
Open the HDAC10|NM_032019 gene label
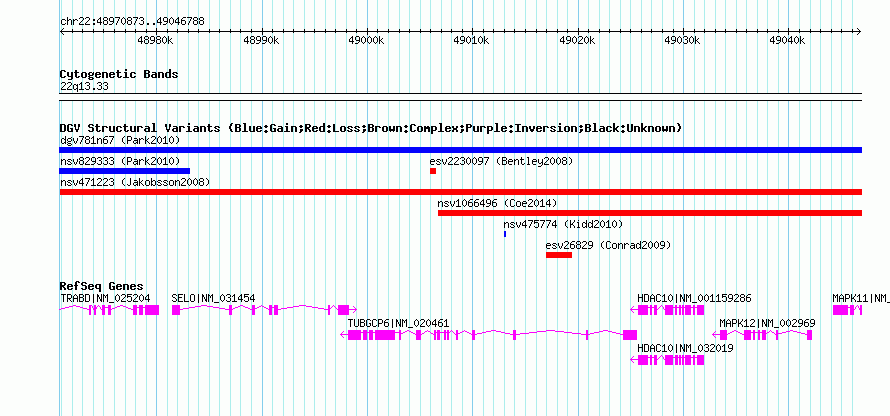click(x=685, y=348)
